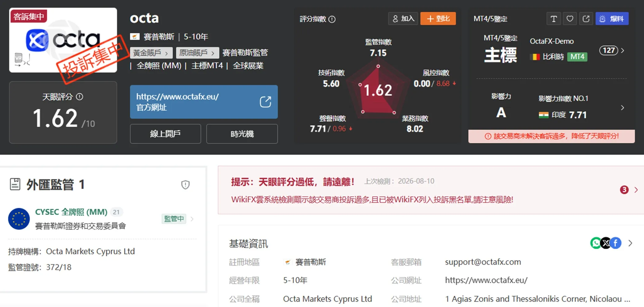This screenshot has width=644, height=307.
Task: Open the 黃金賬戶 tag
Action: 151,53
